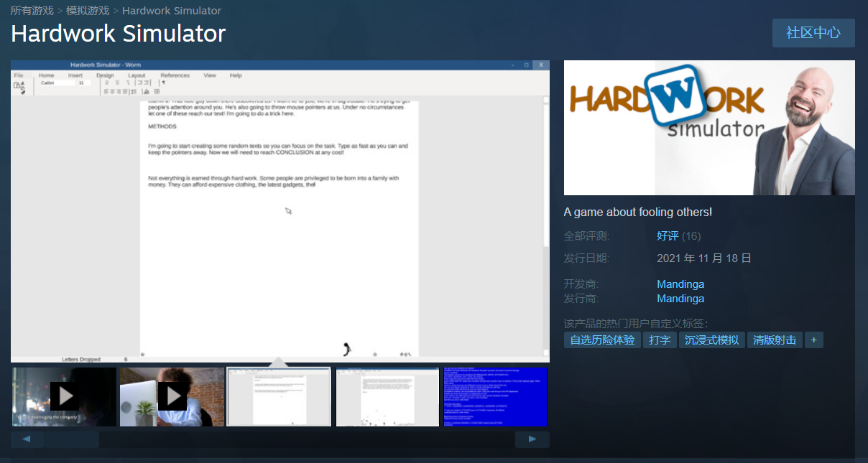The image size is (868, 463).
Task: Play the first video thumbnail
Action: [x=64, y=396]
